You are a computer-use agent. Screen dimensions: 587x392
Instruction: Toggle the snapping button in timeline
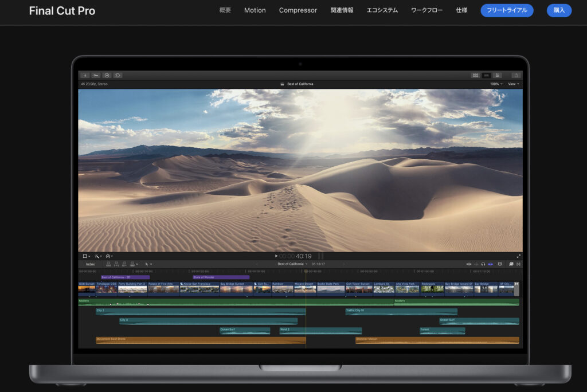(490, 264)
